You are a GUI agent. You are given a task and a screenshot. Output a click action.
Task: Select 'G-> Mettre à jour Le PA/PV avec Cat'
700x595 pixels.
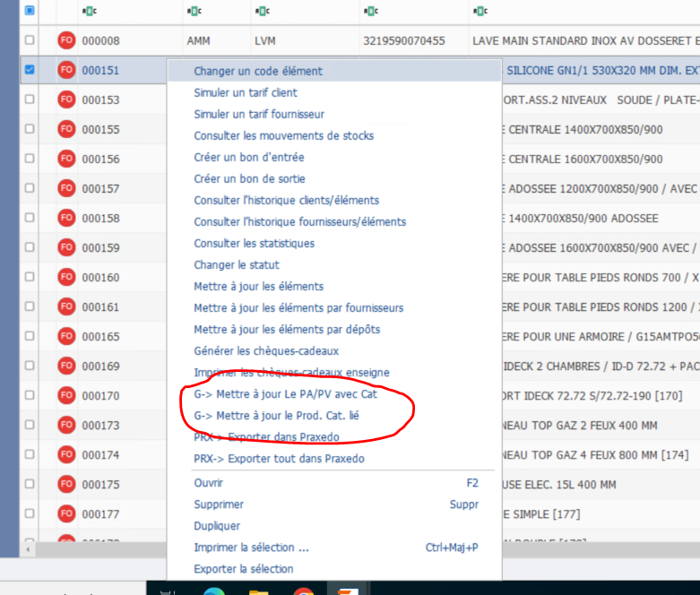pos(285,393)
